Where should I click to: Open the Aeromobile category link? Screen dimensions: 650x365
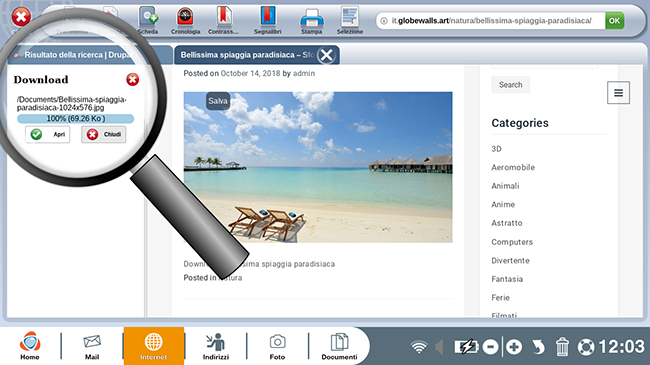point(513,168)
